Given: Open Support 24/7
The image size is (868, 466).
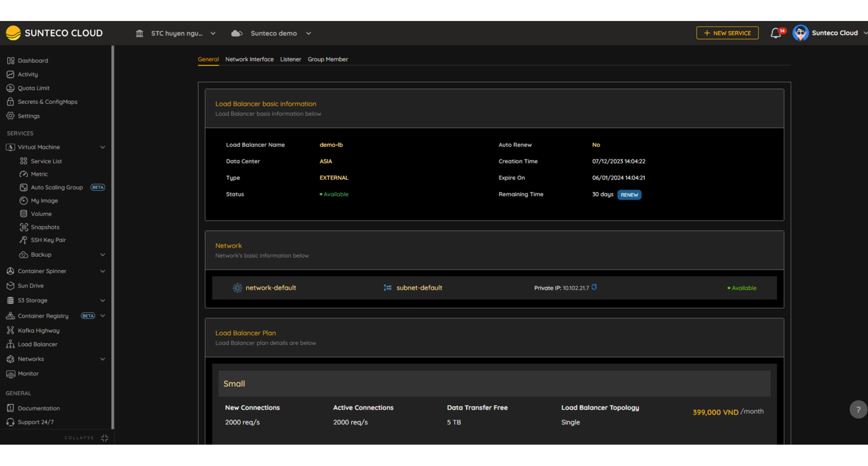Looking at the screenshot, I should (x=35, y=422).
